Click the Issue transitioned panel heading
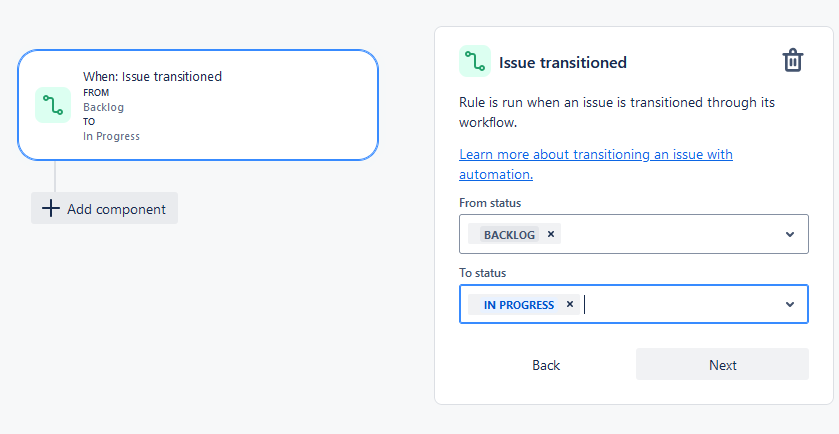The height and width of the screenshot is (434, 839). coord(563,62)
